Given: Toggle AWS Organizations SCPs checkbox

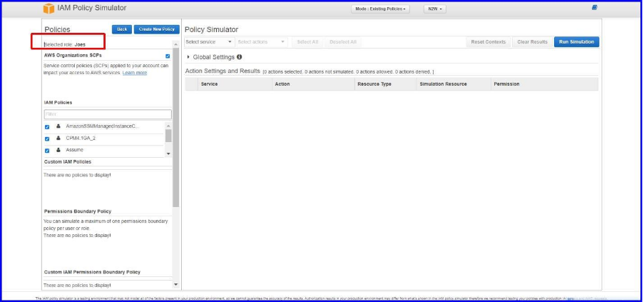Looking at the screenshot, I should coord(168,56).
